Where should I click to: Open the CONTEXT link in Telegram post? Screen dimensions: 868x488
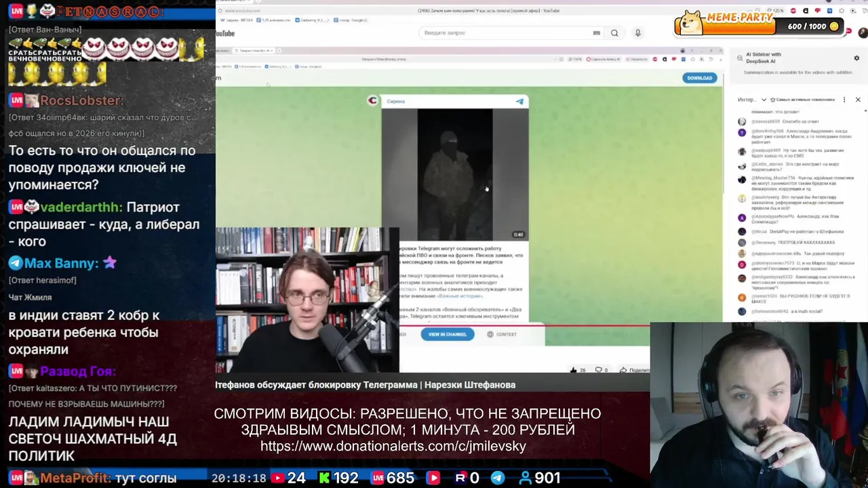[x=502, y=334]
